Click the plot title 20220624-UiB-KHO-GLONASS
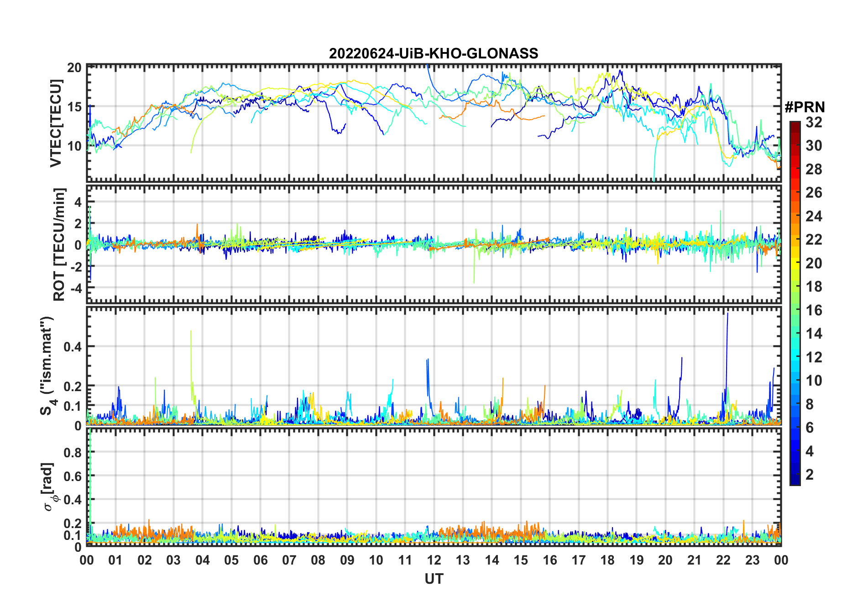Viewport: 868px width, 607px height. pyautogui.click(x=434, y=54)
